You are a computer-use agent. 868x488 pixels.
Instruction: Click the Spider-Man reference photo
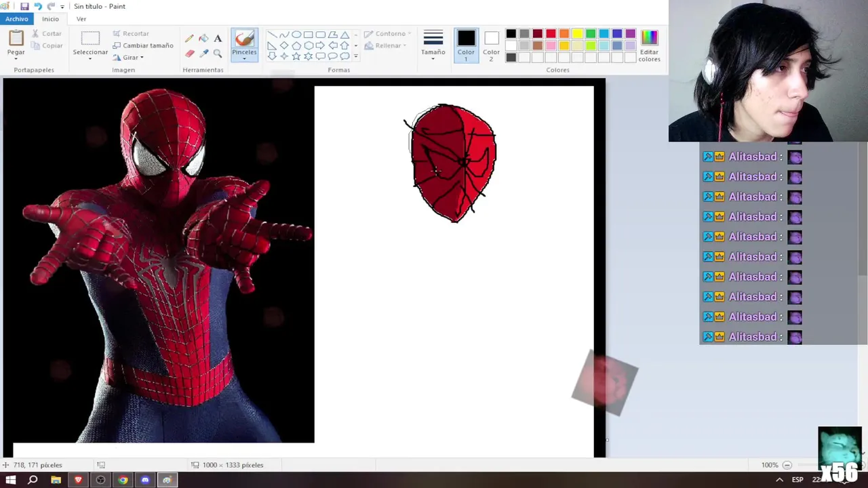pyautogui.click(x=159, y=261)
